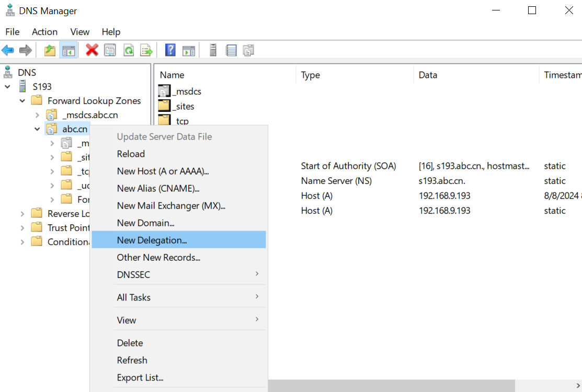Viewport: 582px width, 392px height.
Task: Click the DNS root node icon
Action: coord(8,72)
